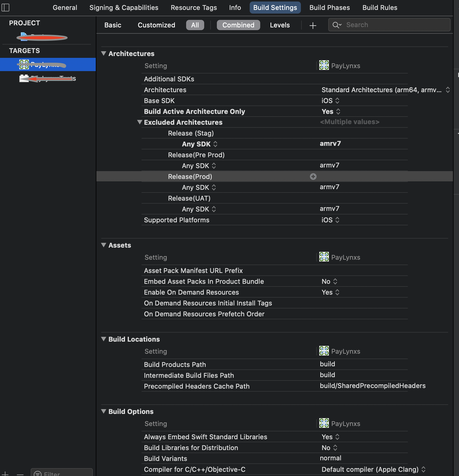
Task: Collapse the Assets section
Action: pyautogui.click(x=104, y=245)
